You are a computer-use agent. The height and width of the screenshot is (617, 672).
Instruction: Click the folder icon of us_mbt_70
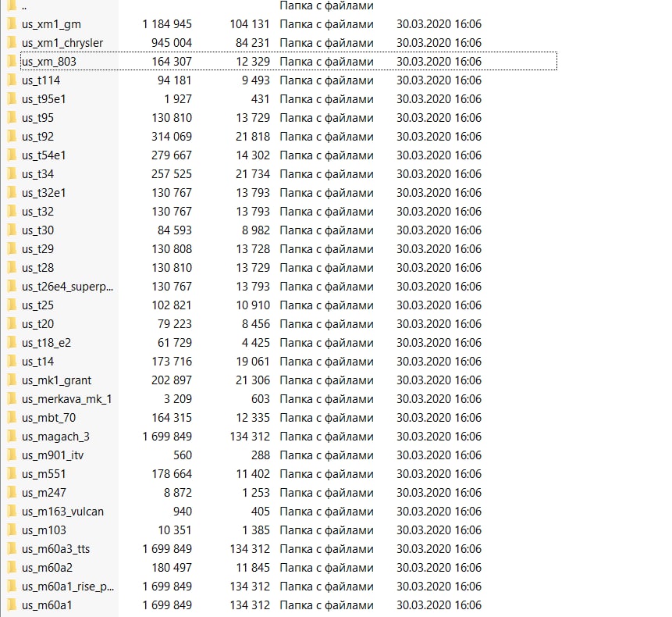tap(12, 417)
